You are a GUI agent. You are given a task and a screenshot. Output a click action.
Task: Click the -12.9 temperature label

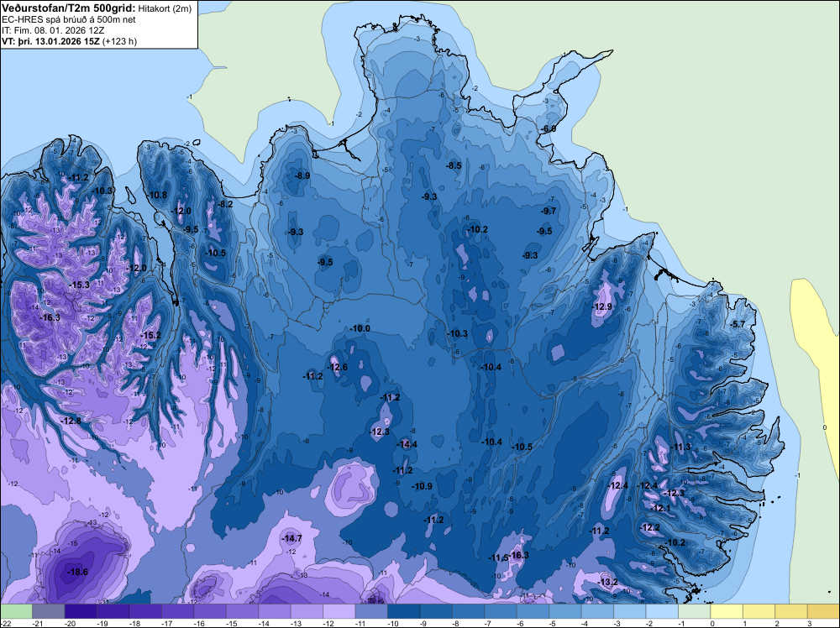coord(602,306)
